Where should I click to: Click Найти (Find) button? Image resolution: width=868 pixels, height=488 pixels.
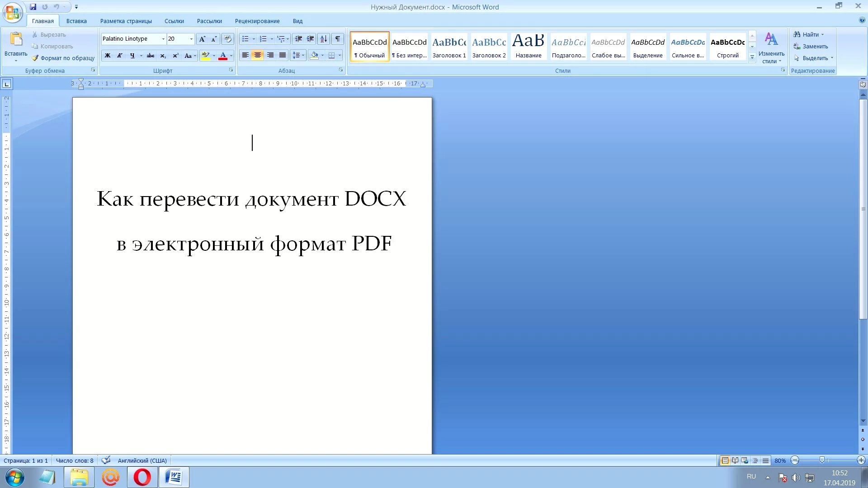point(809,34)
